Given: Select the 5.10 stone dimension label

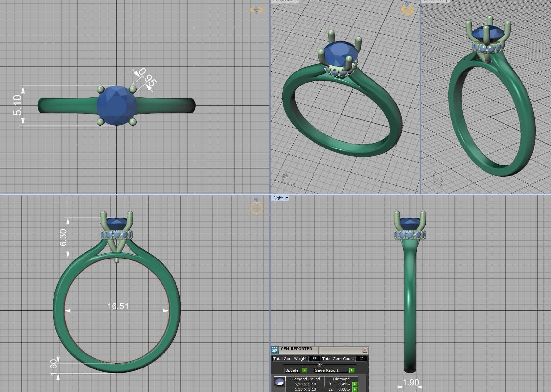Looking at the screenshot, I should [17, 105].
